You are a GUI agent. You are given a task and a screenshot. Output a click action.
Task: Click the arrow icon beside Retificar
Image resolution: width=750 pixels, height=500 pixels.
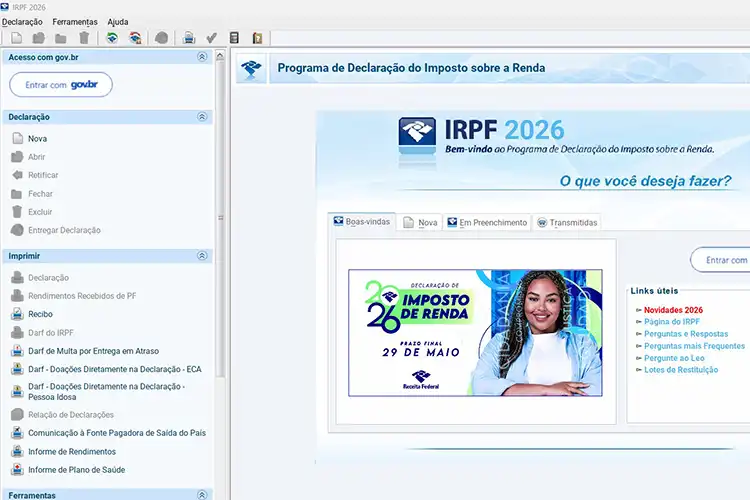click(x=17, y=175)
